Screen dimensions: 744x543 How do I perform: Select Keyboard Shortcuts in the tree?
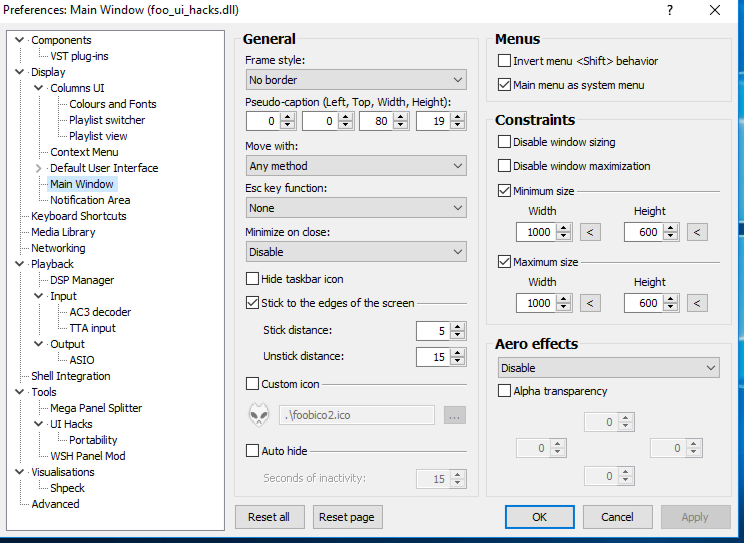(x=78, y=216)
